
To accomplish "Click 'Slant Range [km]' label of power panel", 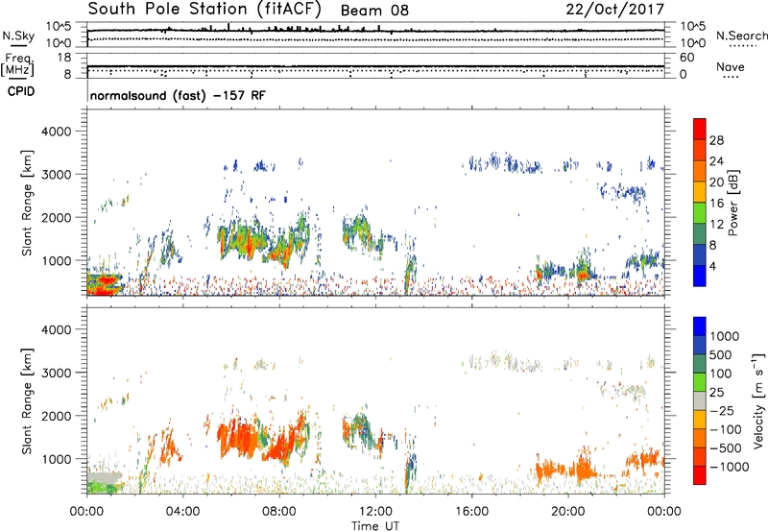I will coord(27,203).
